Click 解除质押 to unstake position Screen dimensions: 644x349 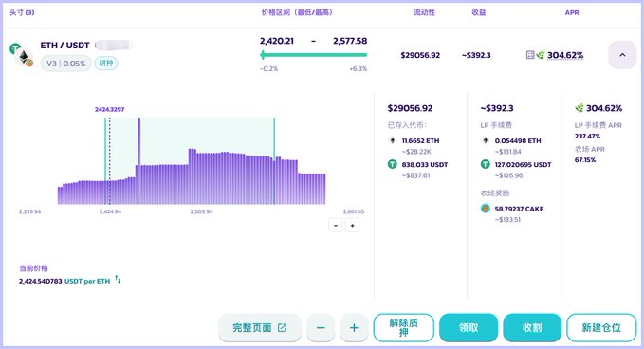[x=404, y=327]
